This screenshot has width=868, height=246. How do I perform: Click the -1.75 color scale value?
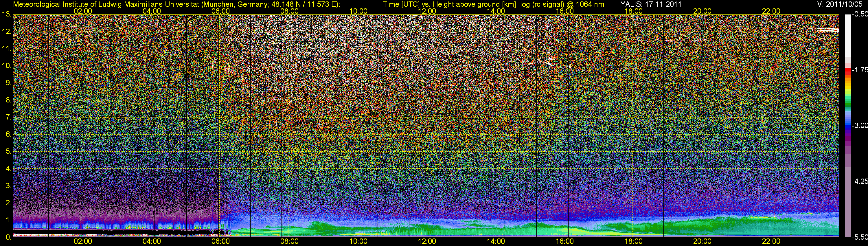(x=860, y=70)
